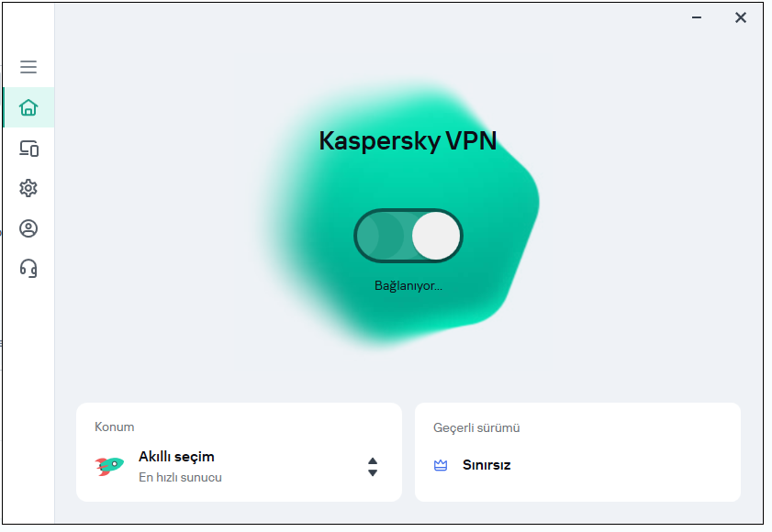This screenshot has height=532, width=772.
Task: Click the Konum card heading
Action: [114, 427]
